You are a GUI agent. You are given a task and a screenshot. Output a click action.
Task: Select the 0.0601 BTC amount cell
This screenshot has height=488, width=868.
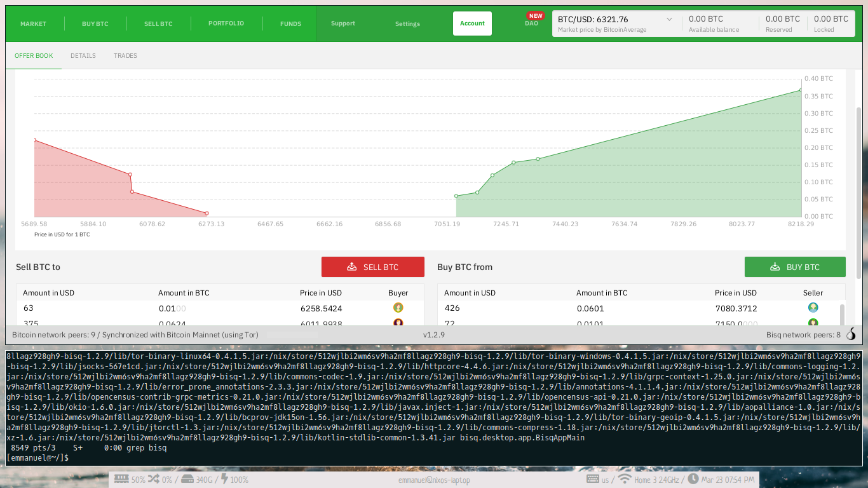click(x=590, y=309)
